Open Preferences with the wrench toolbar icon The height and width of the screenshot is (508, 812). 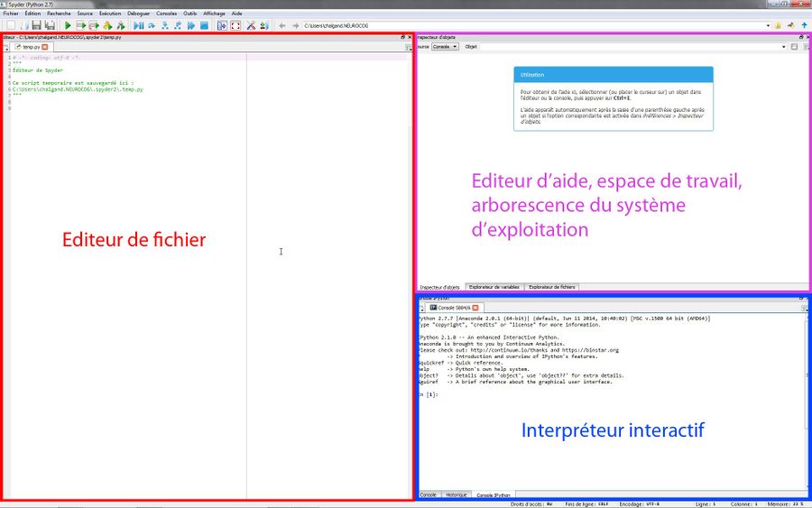[x=252, y=26]
